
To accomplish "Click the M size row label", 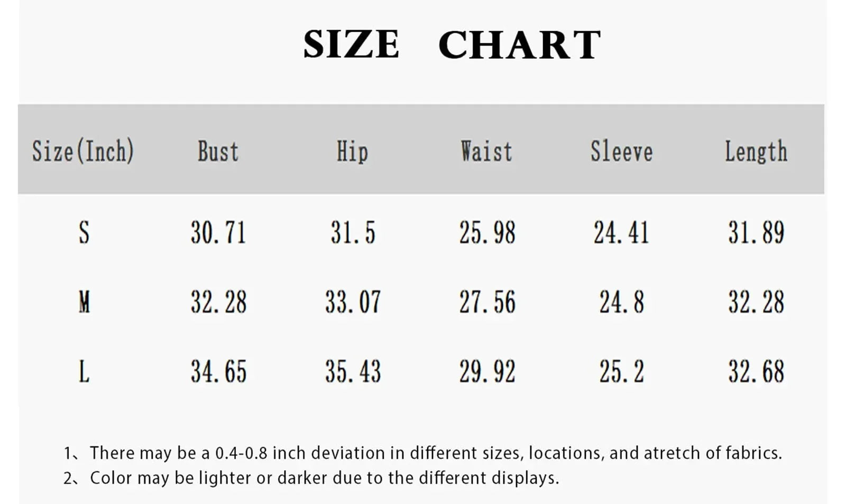I will pyautogui.click(x=84, y=302).
